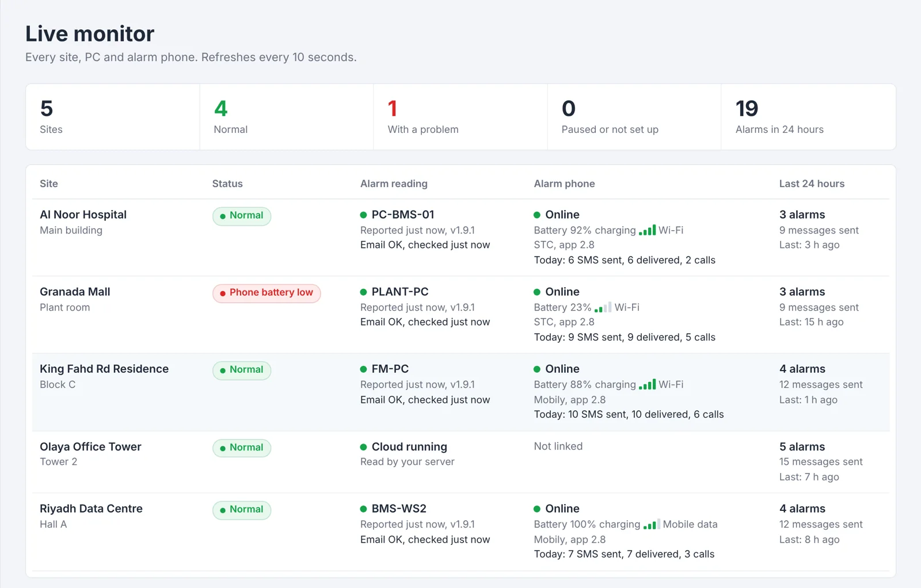Screen dimensions: 921x588
Task: Open the Riyadh Data Centre site
Action: pos(91,509)
